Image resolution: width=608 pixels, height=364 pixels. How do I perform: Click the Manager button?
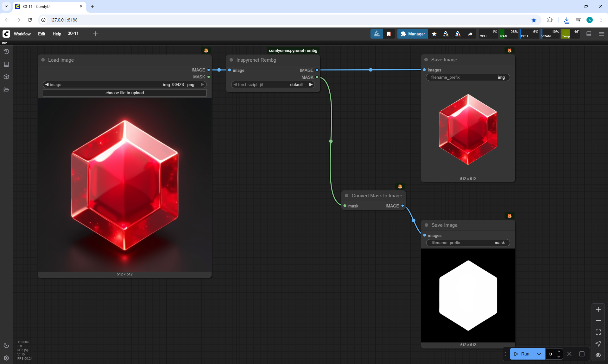click(x=413, y=34)
